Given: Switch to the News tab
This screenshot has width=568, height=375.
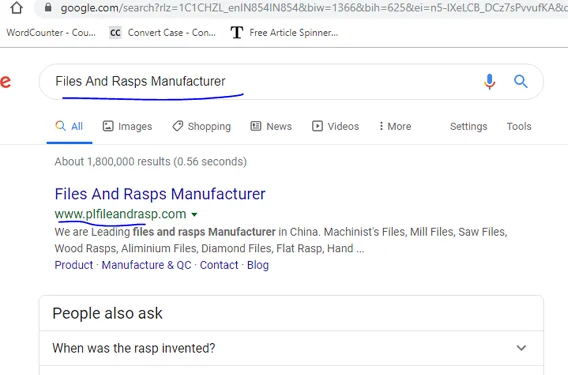Looking at the screenshot, I should point(271,126).
